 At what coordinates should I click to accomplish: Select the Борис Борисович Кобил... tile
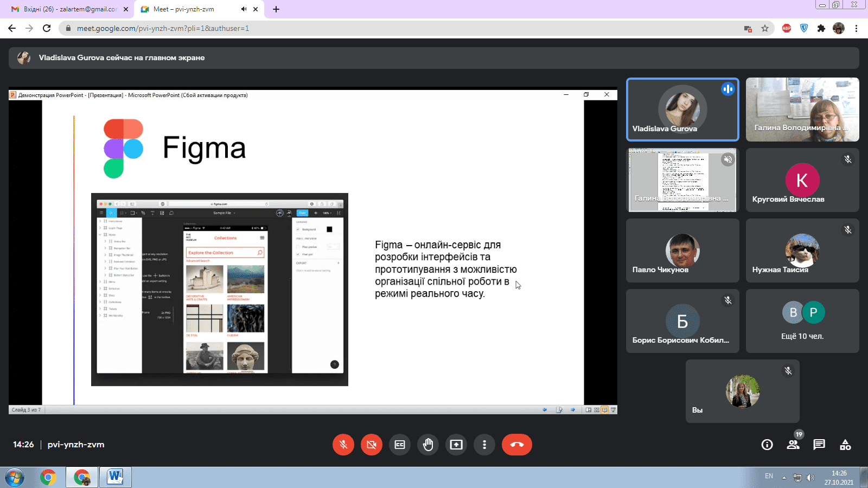(x=682, y=321)
